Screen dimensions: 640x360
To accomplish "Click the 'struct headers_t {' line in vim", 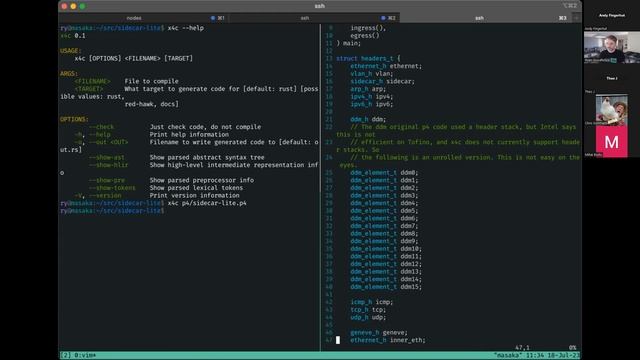I will (x=368, y=59).
